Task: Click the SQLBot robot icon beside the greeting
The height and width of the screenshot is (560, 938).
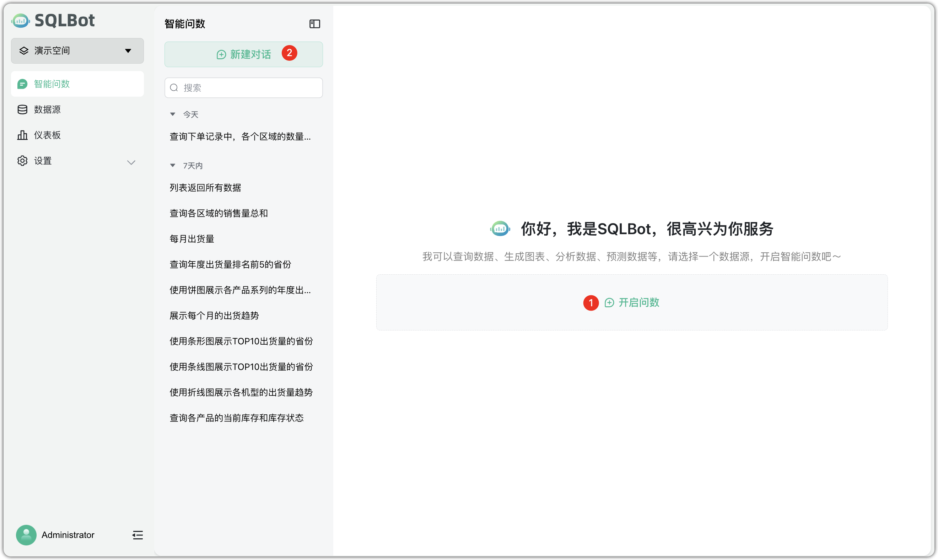Action: point(500,228)
